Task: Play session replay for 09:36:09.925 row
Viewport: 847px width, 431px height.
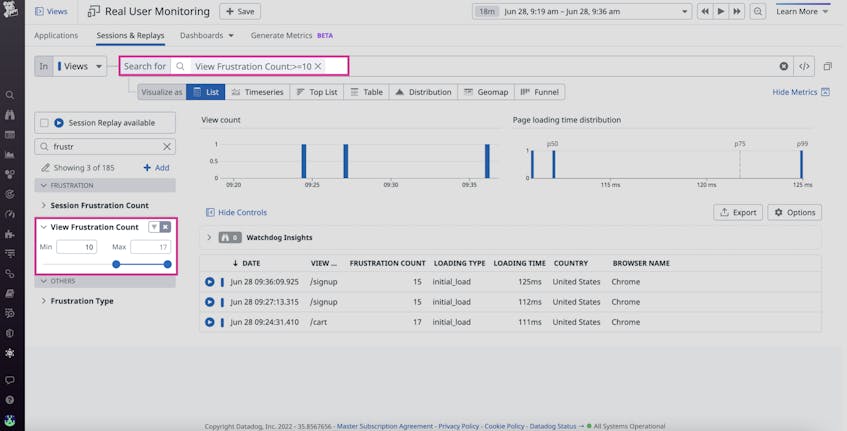Action: coord(210,282)
